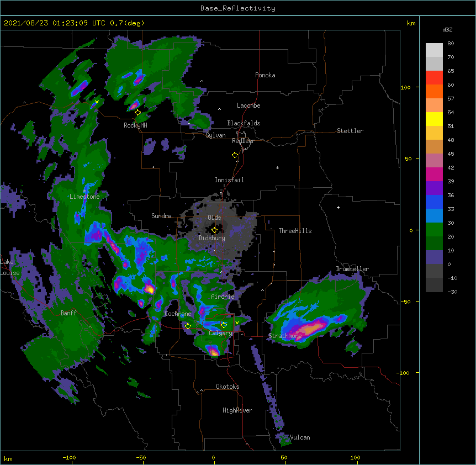Click the dBZ legend heading
Image resolution: width=476 pixels, height=465 pixels.
click(x=447, y=30)
